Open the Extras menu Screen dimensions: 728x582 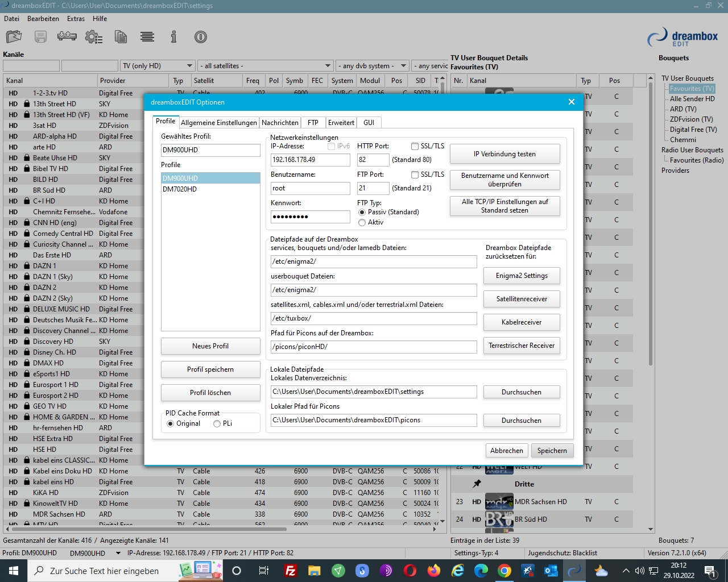[76, 19]
